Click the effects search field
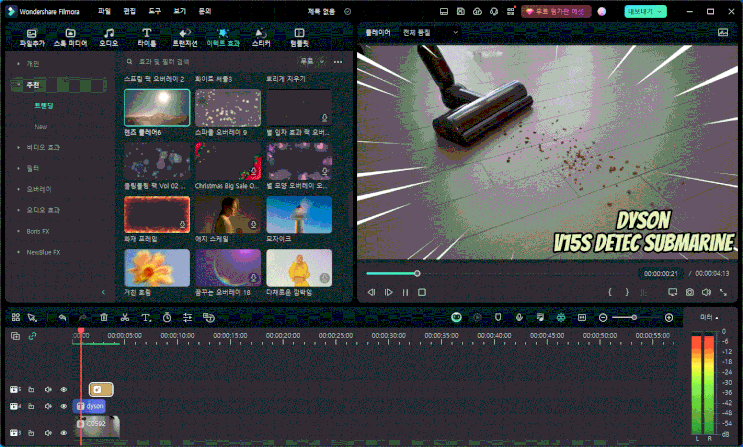The height and width of the screenshot is (447, 743). tap(208, 62)
